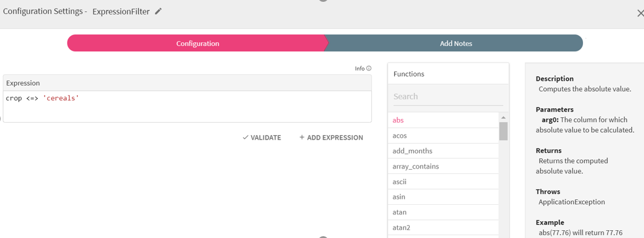Click the functions list scrollbar up arrow

503,118
